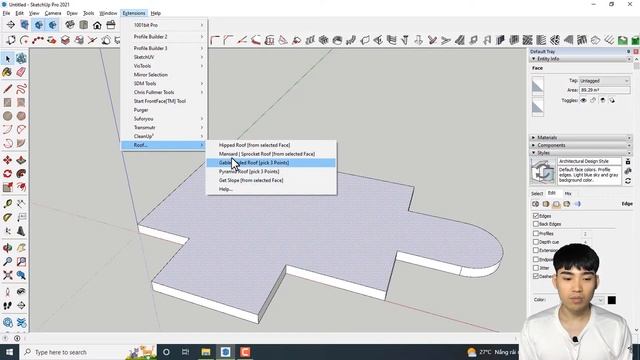Select the Circle drawing tool

tap(7, 116)
